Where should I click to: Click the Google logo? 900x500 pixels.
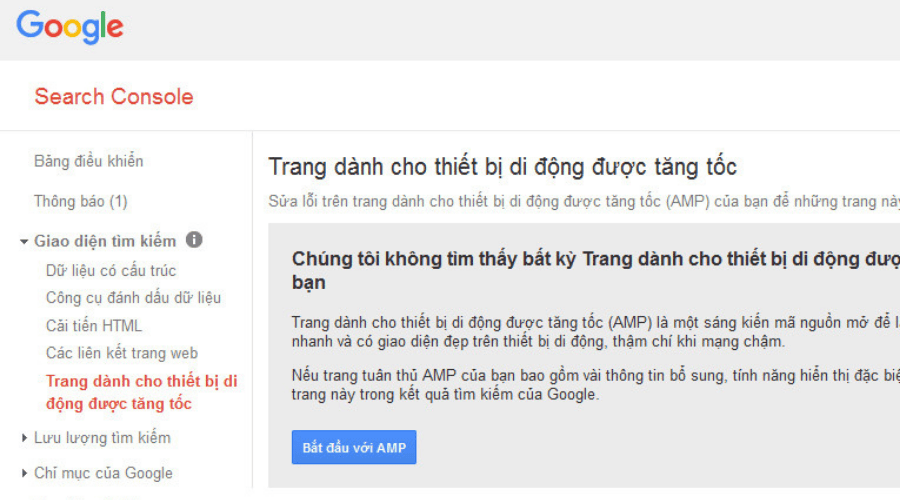(x=69, y=26)
